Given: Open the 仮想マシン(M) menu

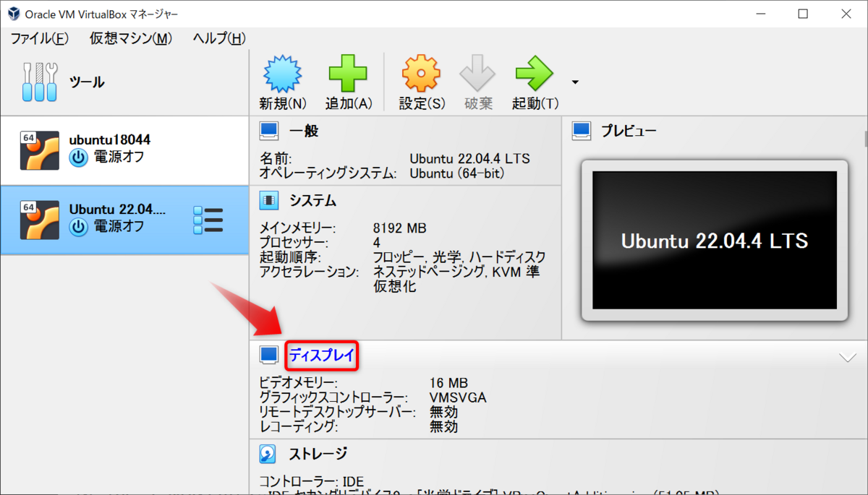Looking at the screenshot, I should [131, 39].
